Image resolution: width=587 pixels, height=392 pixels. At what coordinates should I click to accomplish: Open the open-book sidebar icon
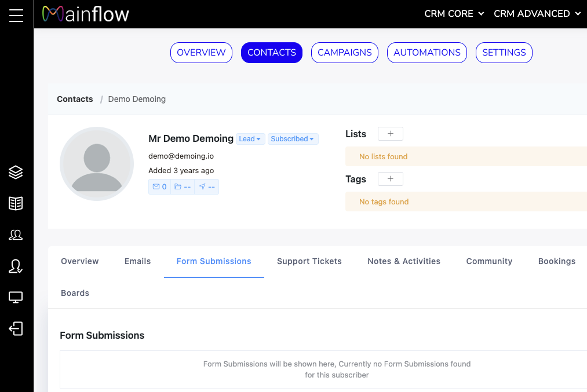[16, 203]
